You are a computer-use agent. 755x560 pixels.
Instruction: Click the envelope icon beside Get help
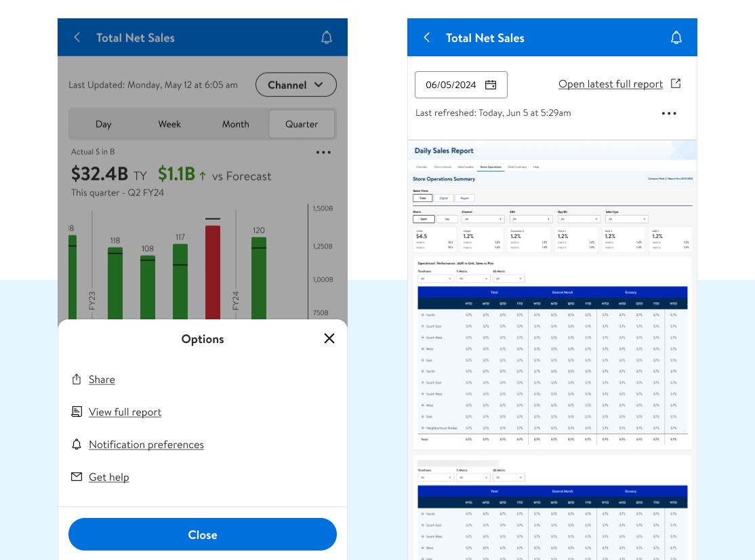(77, 477)
